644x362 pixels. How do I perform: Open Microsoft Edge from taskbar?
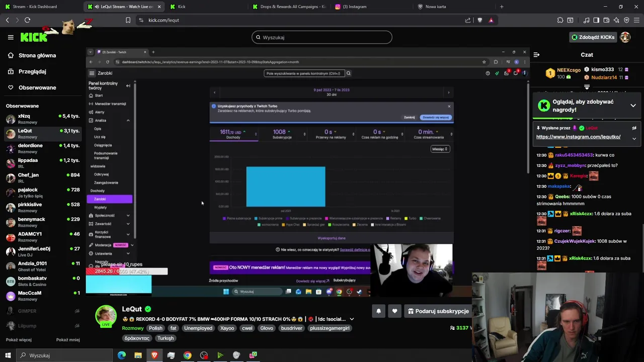[121, 355]
